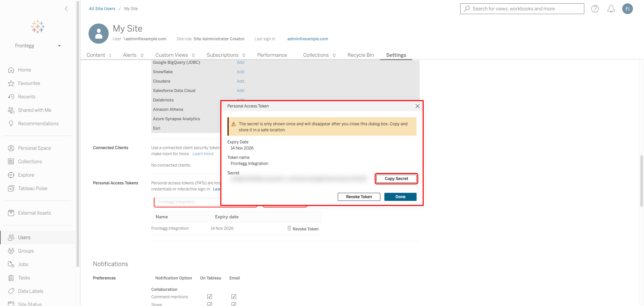This screenshot has width=644, height=306.
Task: Click the admin@example.com last sign-in link
Action: point(308,39)
